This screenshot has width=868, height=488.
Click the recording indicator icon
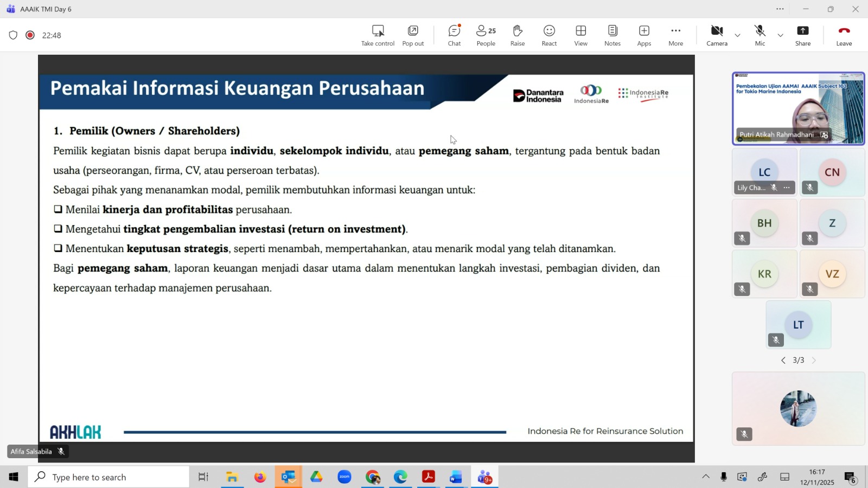pos(30,35)
